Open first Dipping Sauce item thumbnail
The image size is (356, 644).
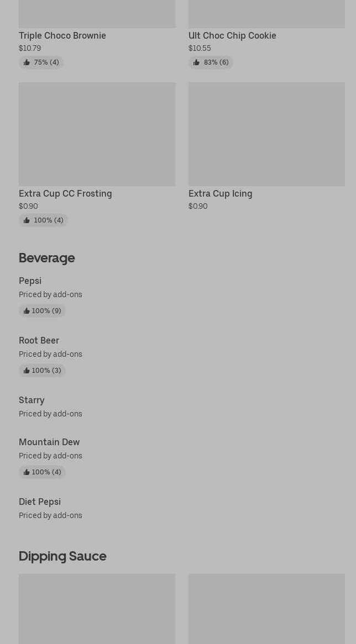click(x=97, y=608)
